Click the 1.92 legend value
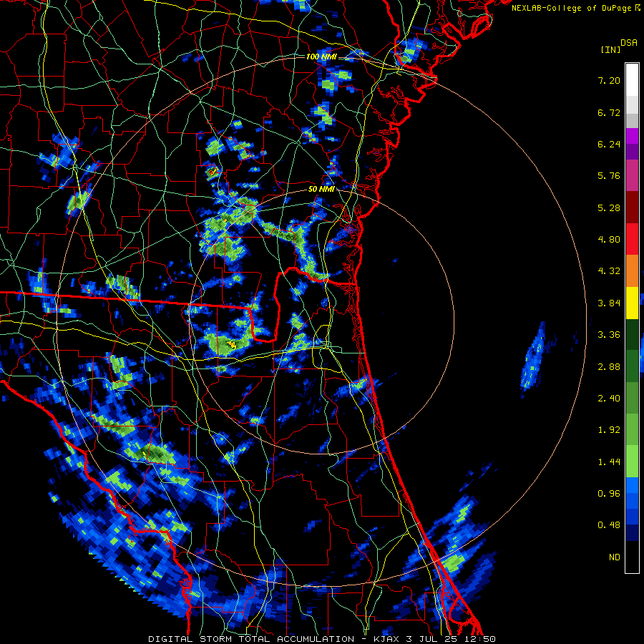This screenshot has height=644, width=644. (x=609, y=430)
